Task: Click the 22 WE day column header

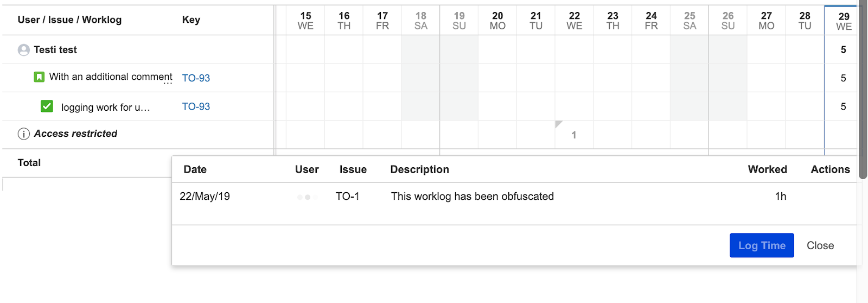Action: 574,21
